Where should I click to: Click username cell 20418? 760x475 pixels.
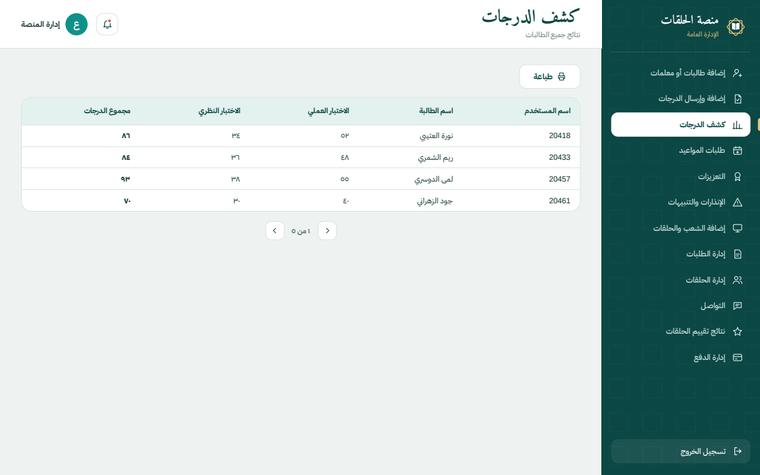pos(559,136)
